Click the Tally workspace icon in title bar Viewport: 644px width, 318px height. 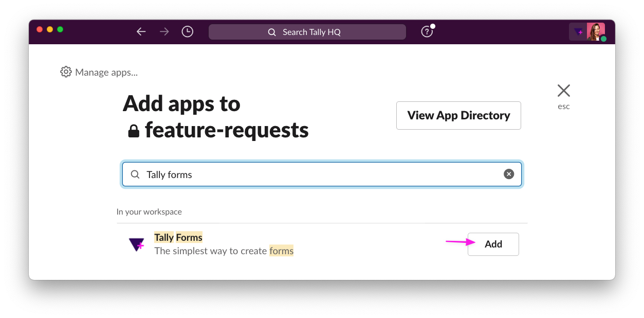tap(578, 32)
